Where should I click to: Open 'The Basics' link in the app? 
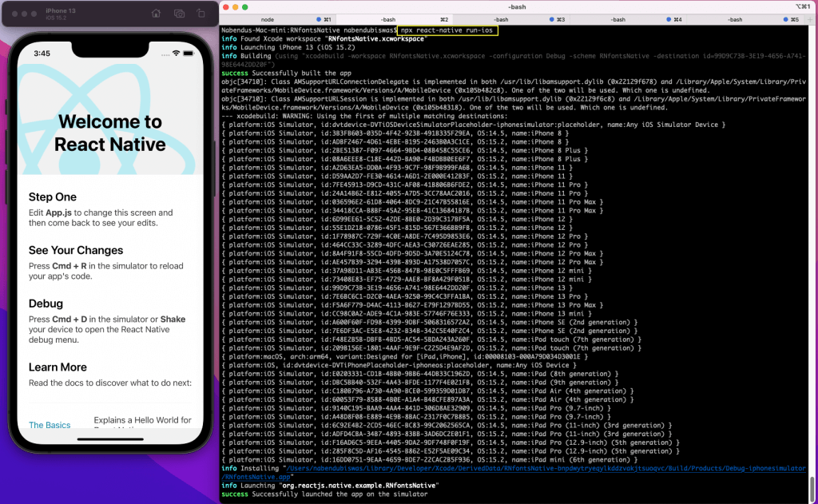coord(50,424)
